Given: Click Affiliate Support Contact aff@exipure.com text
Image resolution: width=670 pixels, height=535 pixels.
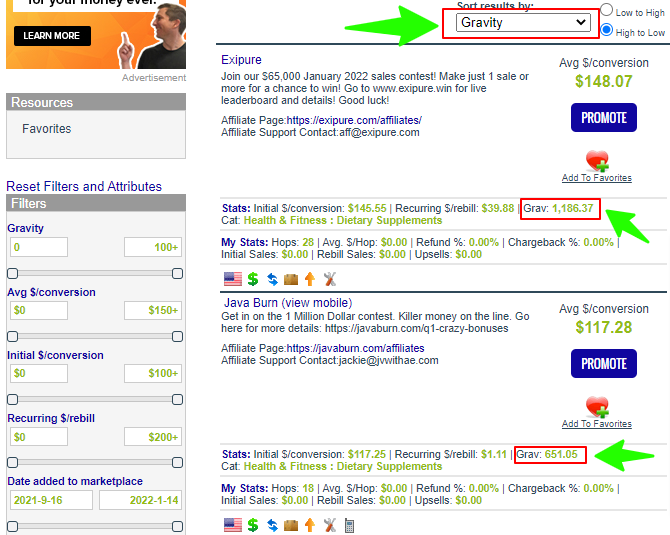Looking at the screenshot, I should pyautogui.click(x=320, y=132).
